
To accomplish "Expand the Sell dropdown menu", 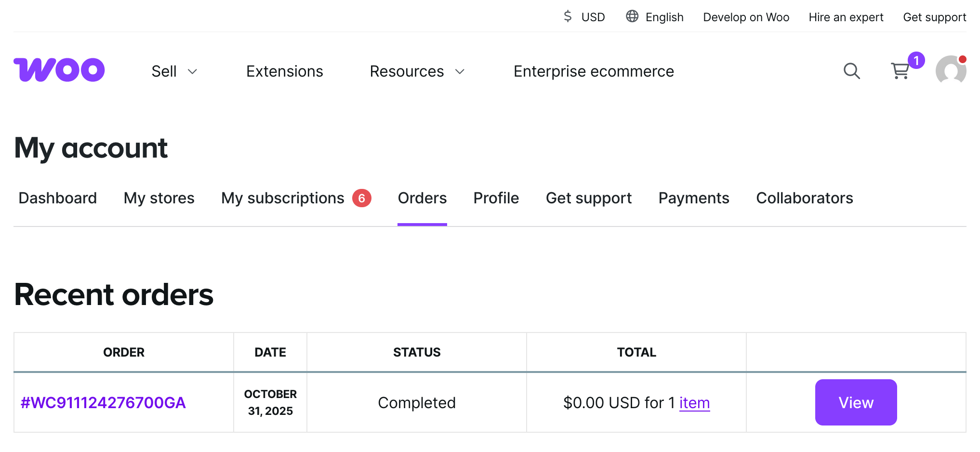I will (174, 71).
